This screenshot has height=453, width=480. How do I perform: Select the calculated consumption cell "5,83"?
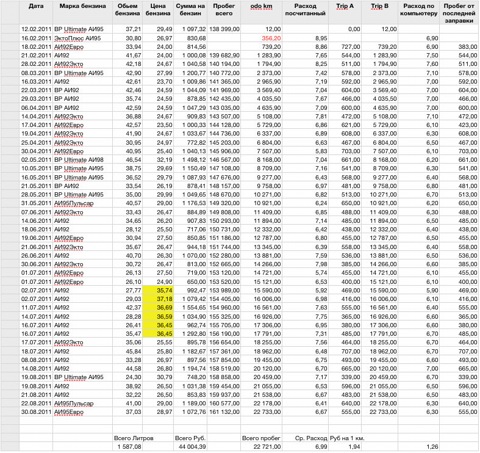[x=305, y=151]
